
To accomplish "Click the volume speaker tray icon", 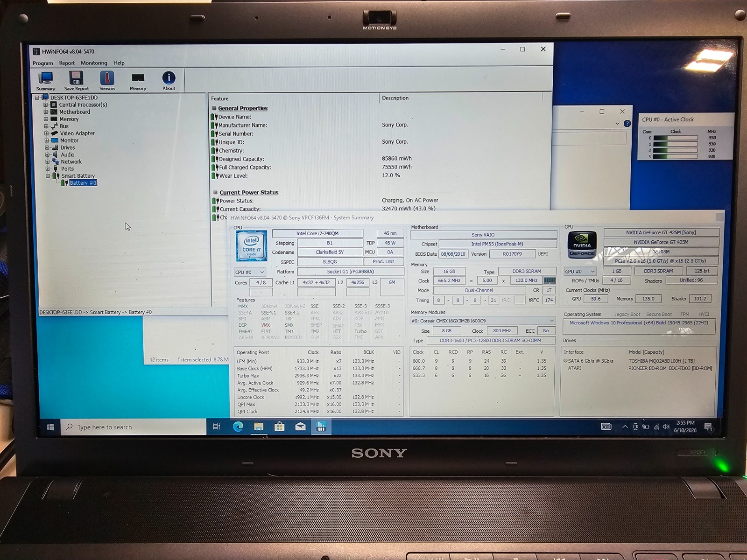I will coord(666,427).
